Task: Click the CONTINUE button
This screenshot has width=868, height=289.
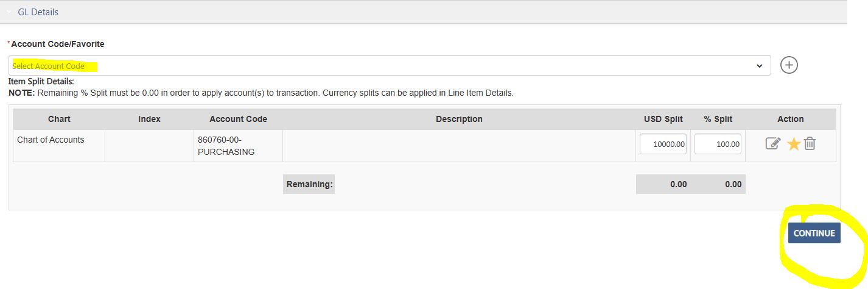Action: point(814,233)
